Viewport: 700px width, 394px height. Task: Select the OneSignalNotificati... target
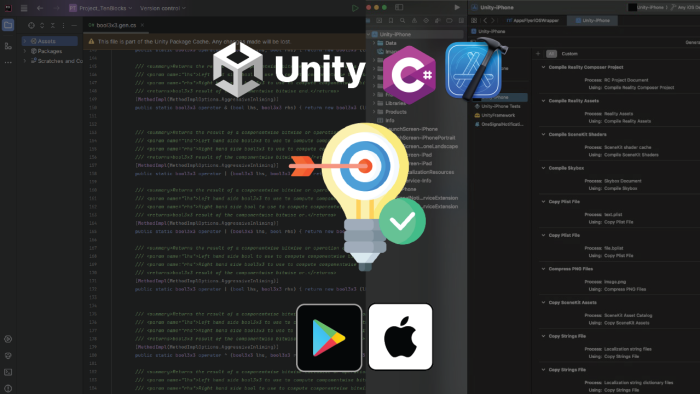[x=499, y=124]
